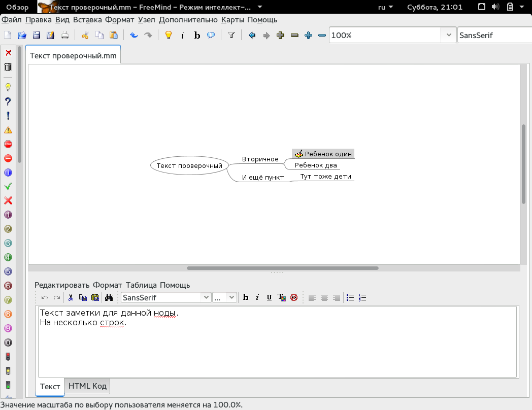The height and width of the screenshot is (410, 532).
Task: Open note editor Редактировать menu
Action: (62, 285)
